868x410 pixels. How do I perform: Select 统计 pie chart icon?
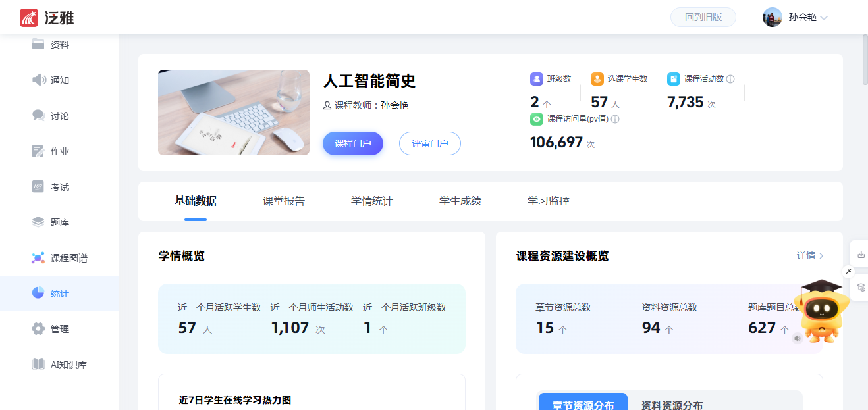tap(38, 294)
